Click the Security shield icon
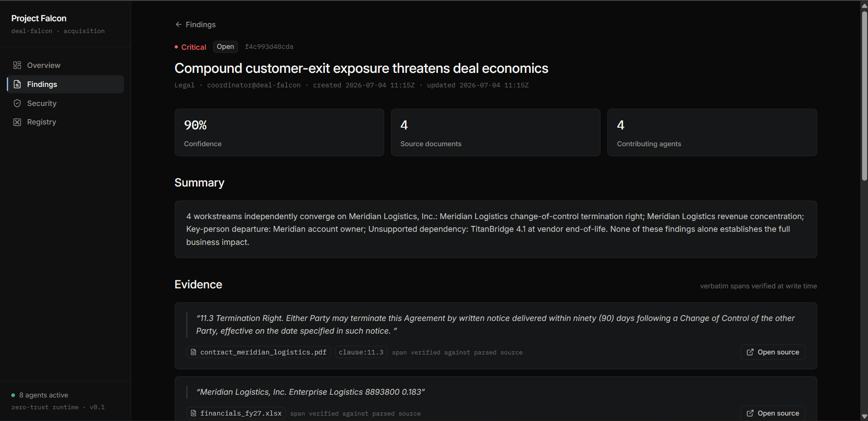 tap(17, 103)
